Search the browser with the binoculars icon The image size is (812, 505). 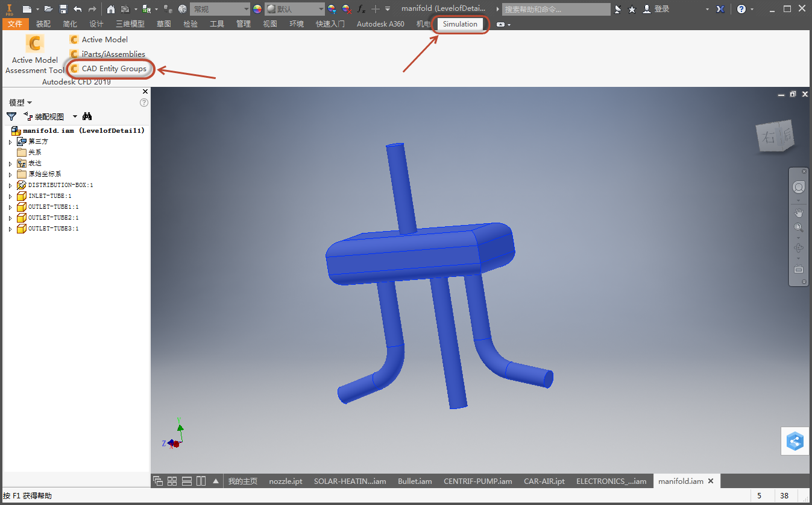pos(87,116)
